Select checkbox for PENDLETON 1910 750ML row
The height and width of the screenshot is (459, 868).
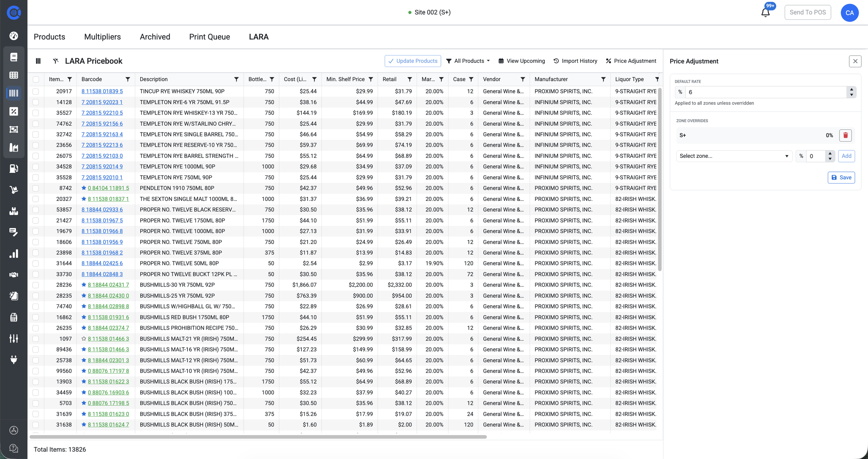coord(36,188)
